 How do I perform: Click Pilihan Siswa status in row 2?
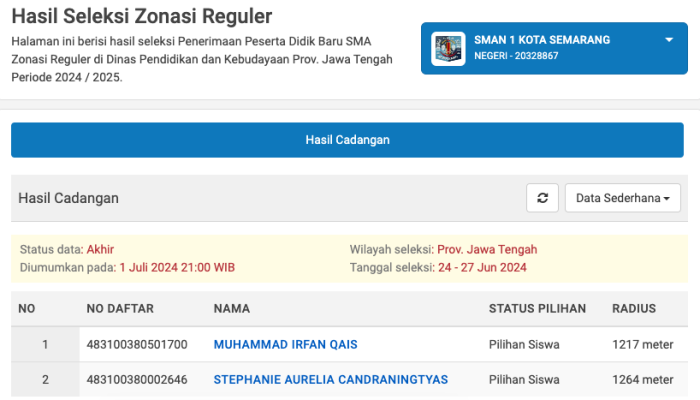click(524, 380)
